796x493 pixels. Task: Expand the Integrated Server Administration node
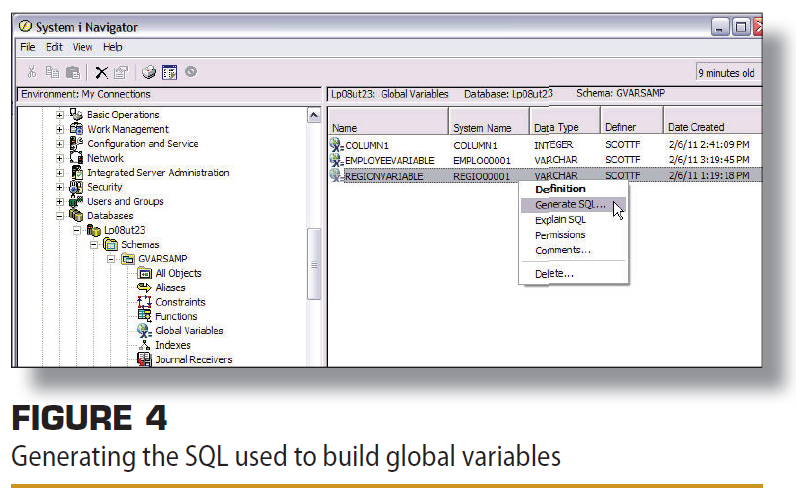tap(59, 173)
